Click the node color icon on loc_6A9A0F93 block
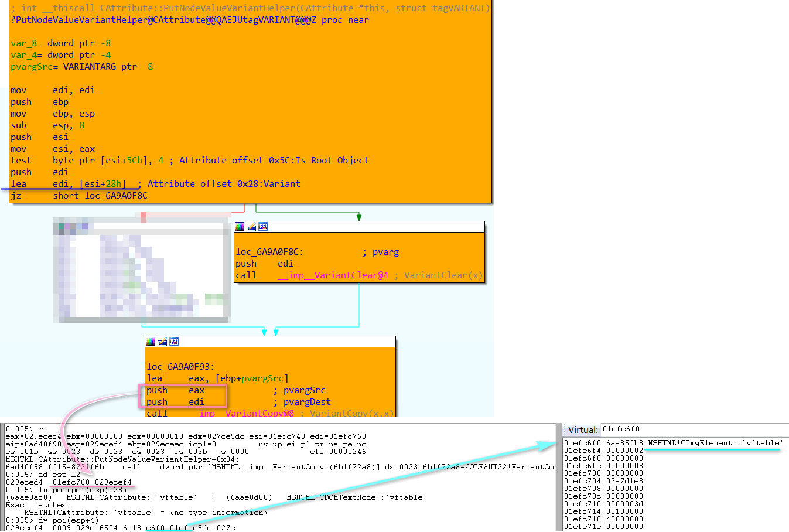This screenshot has width=789, height=532. 151,342
